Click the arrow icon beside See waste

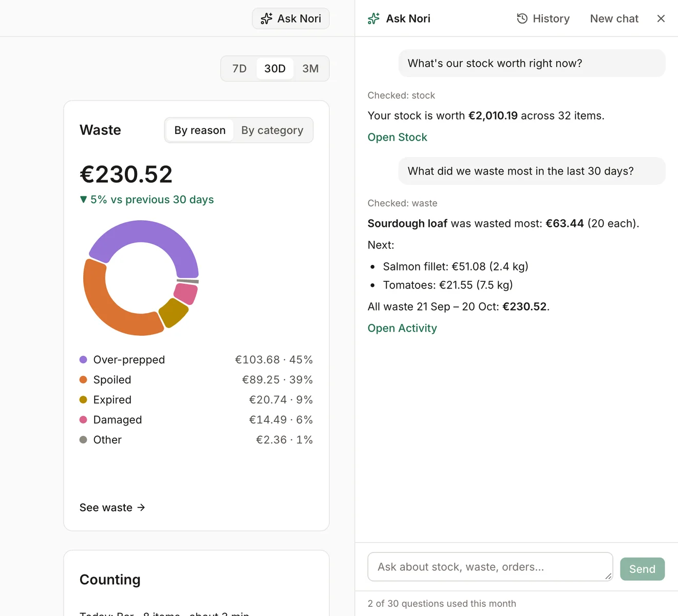coord(141,507)
